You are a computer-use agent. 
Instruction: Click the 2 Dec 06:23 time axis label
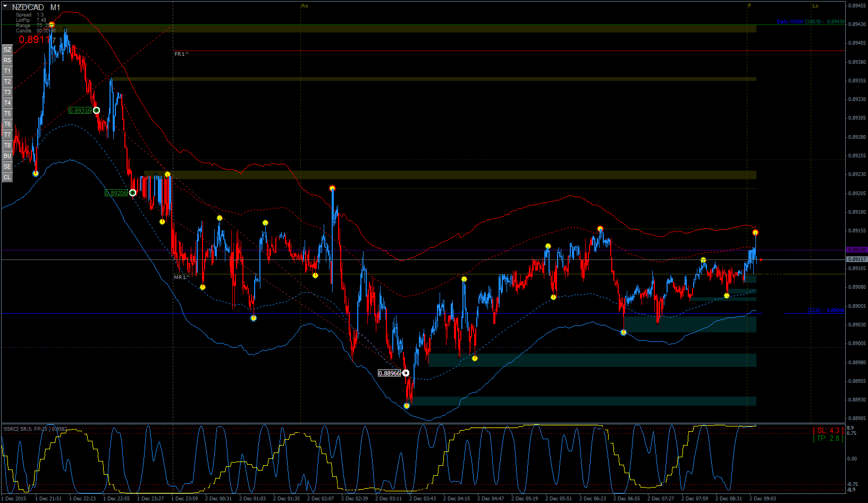(x=593, y=499)
